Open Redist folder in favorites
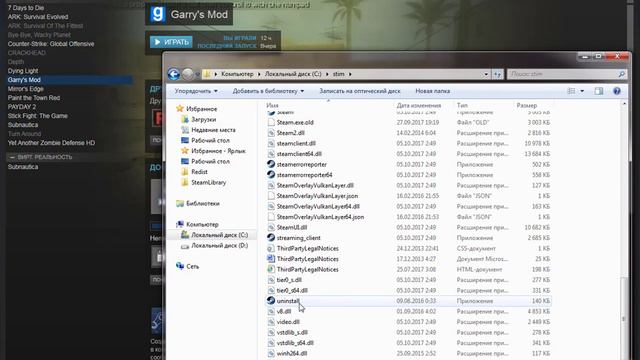This screenshot has width=640, height=360. pyautogui.click(x=199, y=172)
